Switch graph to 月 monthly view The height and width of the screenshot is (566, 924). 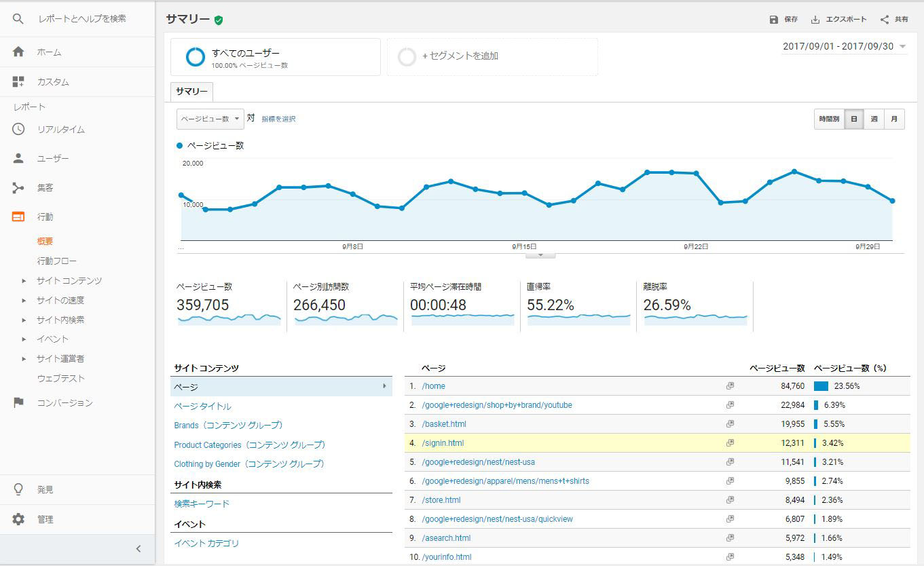894,119
